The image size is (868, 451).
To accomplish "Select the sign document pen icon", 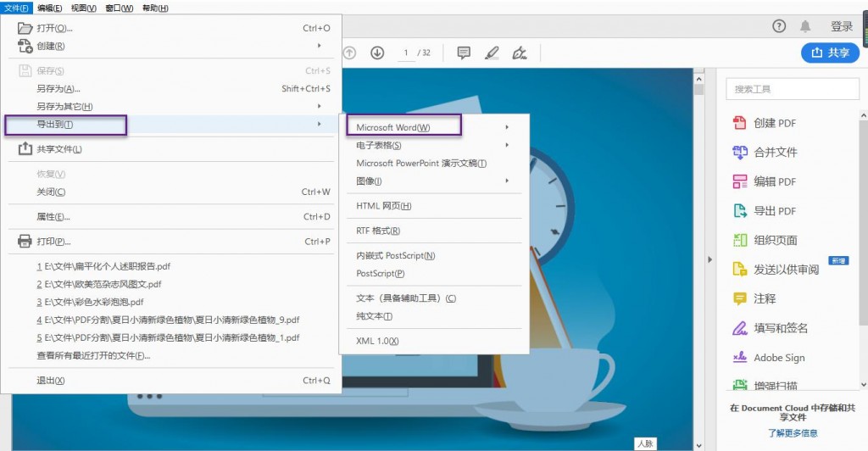I will [520, 53].
